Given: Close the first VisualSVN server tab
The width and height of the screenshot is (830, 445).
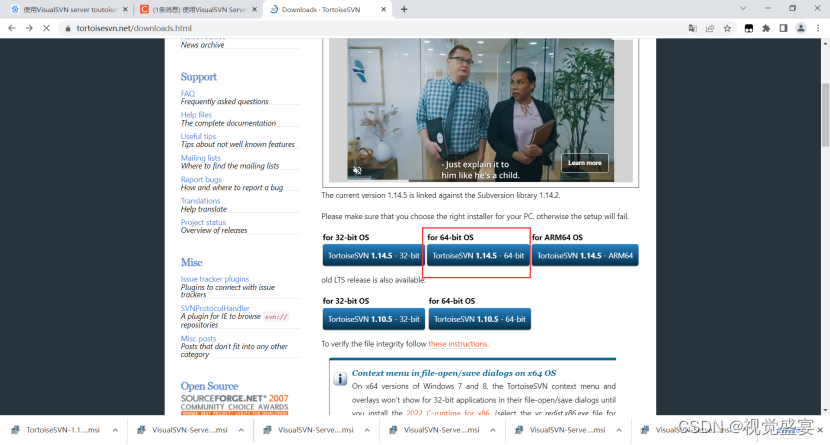Looking at the screenshot, I should pyautogui.click(x=125, y=9).
